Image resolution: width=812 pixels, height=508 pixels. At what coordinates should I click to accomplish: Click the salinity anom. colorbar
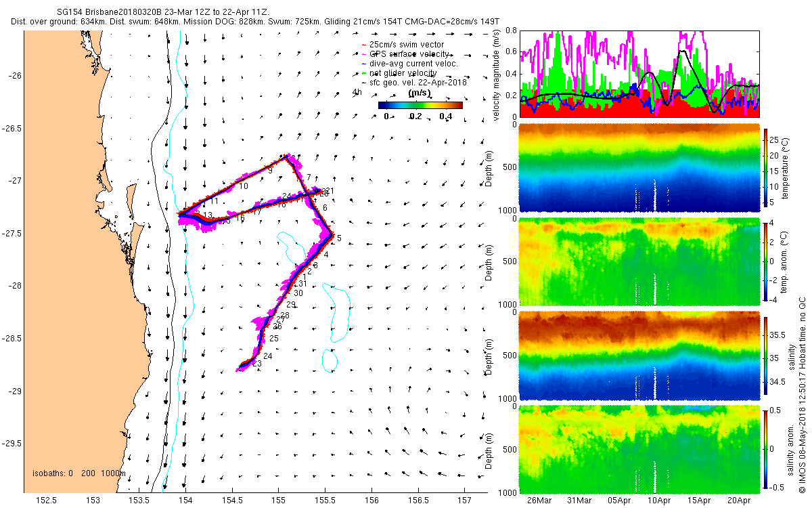coord(766,448)
